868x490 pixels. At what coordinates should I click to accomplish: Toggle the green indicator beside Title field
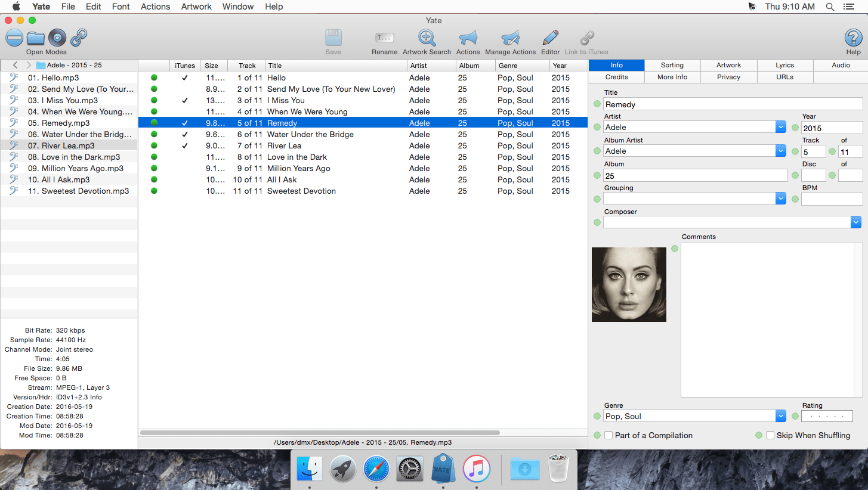coord(597,104)
